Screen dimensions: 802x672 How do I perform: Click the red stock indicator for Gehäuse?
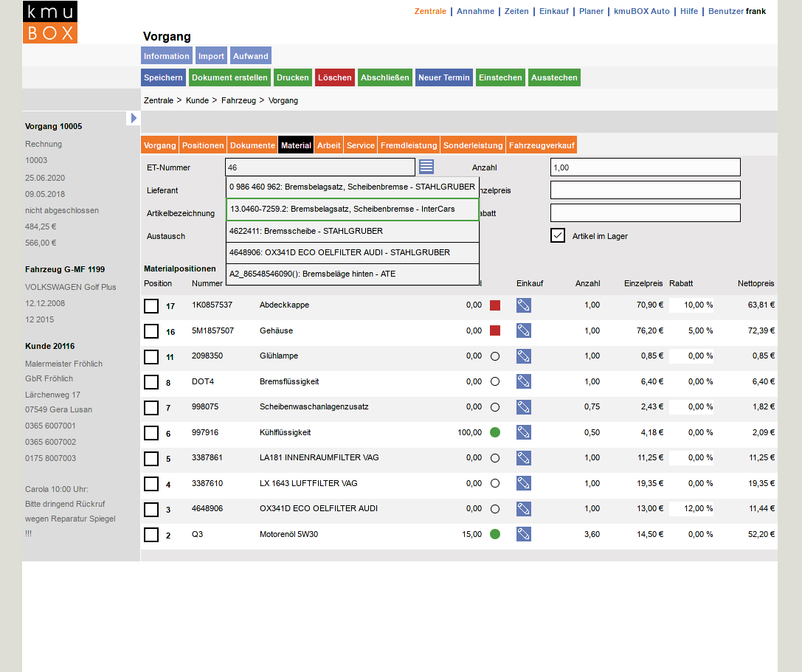point(495,331)
